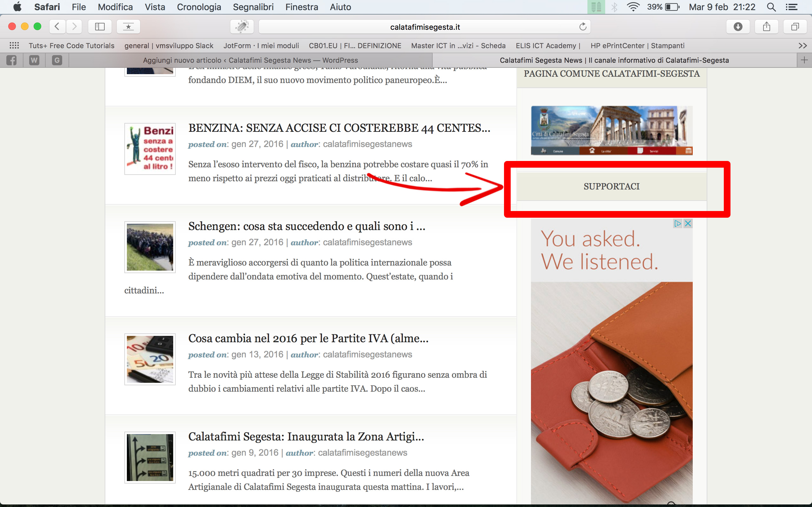Go back with Safari's back arrow

[57, 27]
